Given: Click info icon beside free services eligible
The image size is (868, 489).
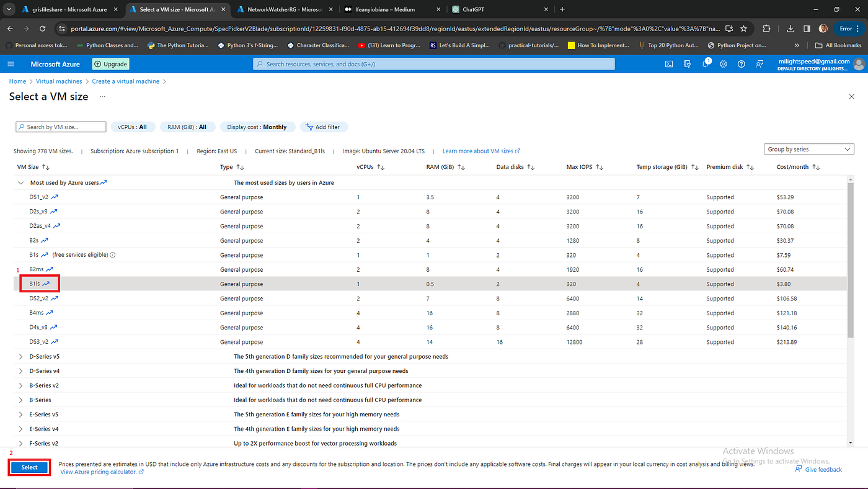Looking at the screenshot, I should (x=112, y=255).
